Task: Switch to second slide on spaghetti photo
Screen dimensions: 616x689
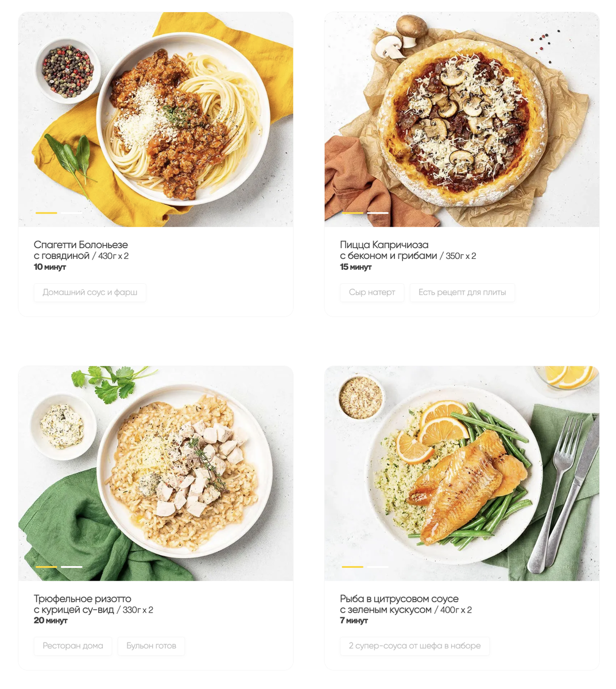Action: [x=72, y=213]
